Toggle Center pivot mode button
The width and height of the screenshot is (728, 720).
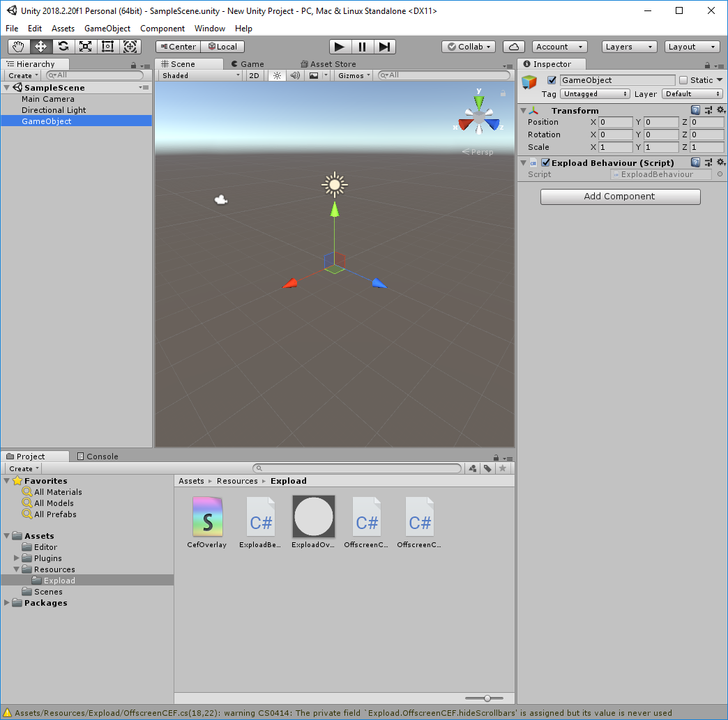[x=179, y=47]
